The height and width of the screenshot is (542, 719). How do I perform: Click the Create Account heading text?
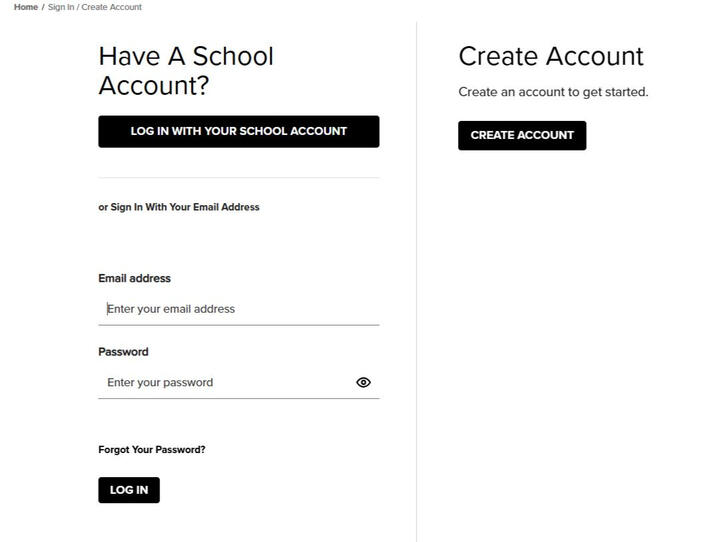pyautogui.click(x=551, y=56)
